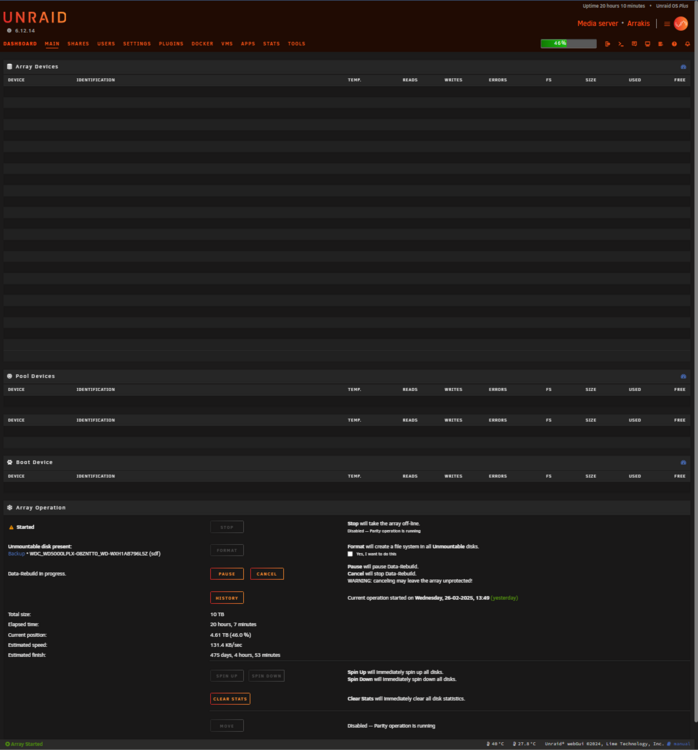Click '4.61 TB (46.0 %)' current position
The height and width of the screenshot is (750, 698).
(x=231, y=635)
